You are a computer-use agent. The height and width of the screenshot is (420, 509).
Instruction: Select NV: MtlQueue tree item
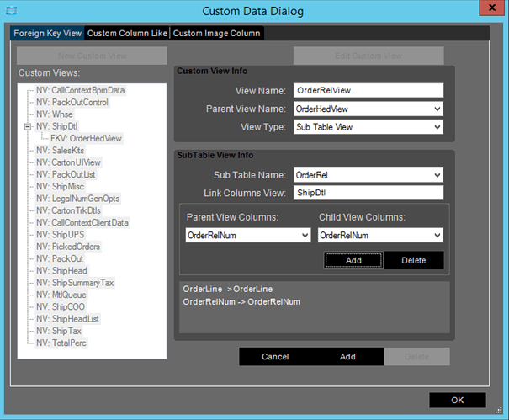[61, 295]
